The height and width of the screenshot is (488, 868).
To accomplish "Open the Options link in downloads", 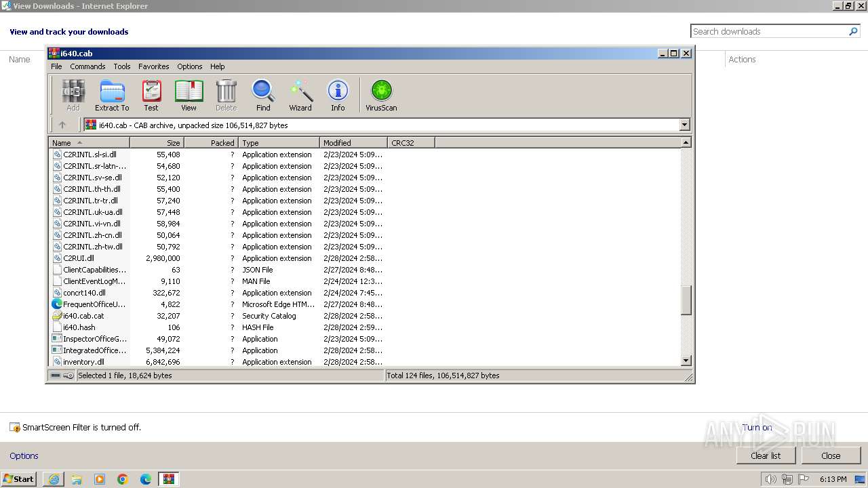I will pyautogui.click(x=24, y=455).
